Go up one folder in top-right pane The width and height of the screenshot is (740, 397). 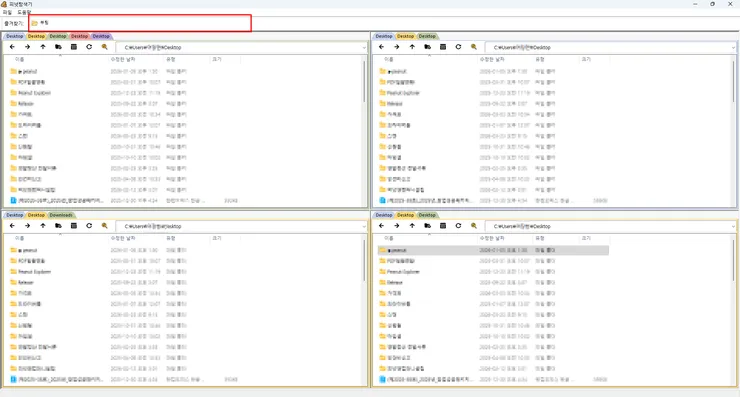pos(412,47)
